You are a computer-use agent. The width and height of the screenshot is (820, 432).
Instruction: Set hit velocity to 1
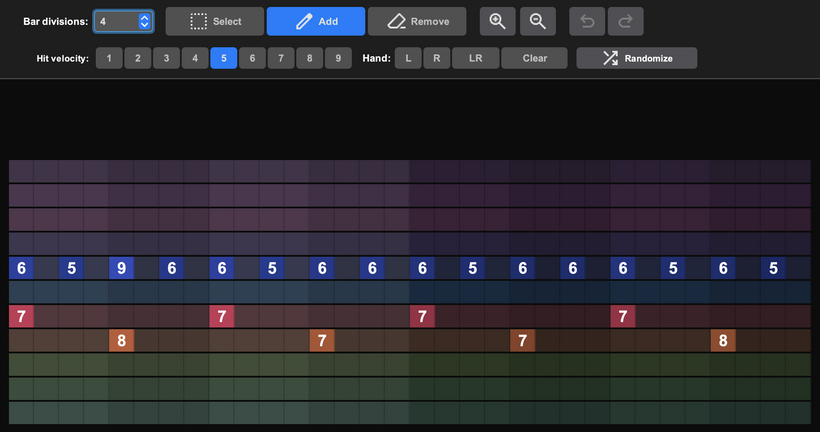(109, 58)
